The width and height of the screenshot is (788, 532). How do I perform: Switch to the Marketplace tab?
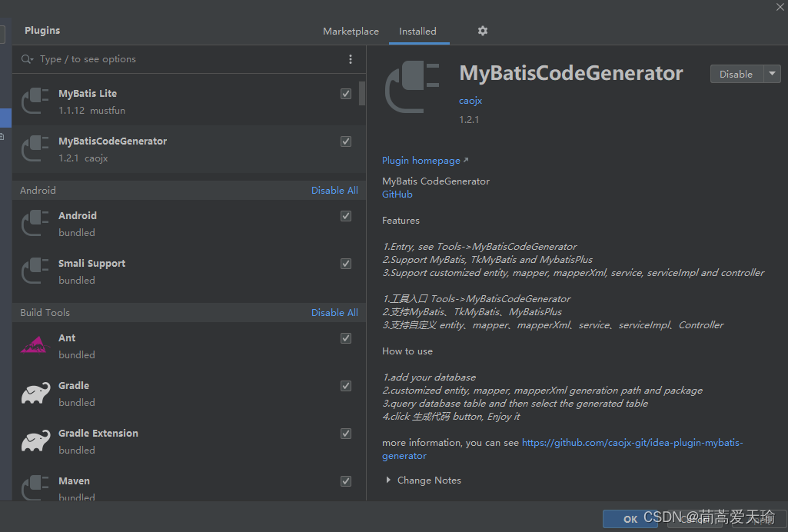tap(351, 32)
